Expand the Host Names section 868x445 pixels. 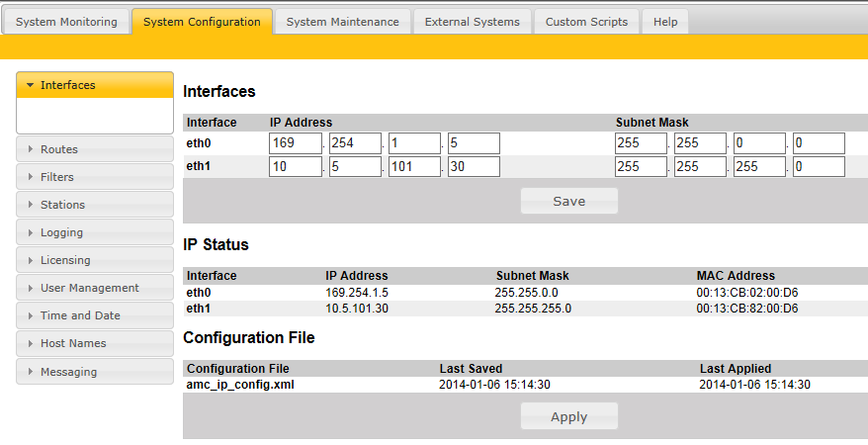tap(95, 343)
